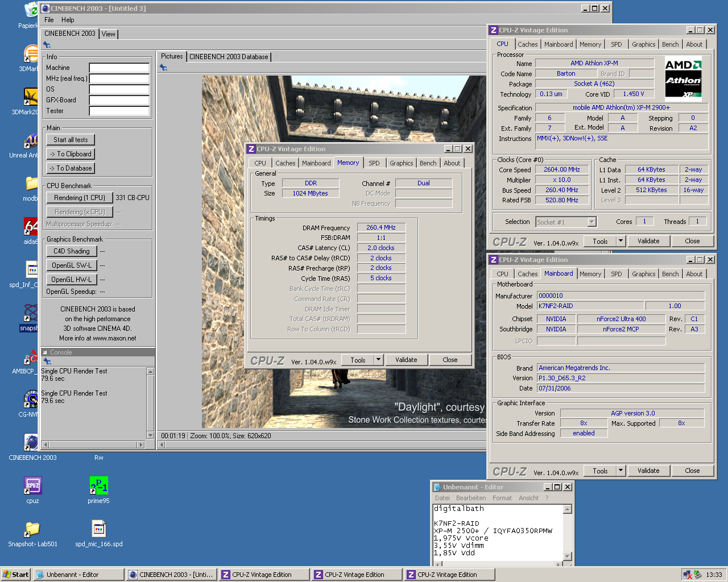Click the Machine input field

[119, 68]
